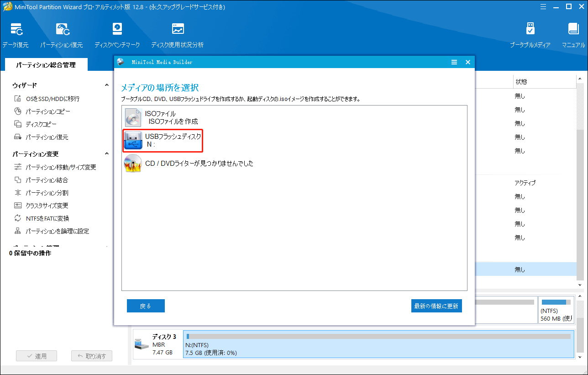Close the MiniTool Media Builder dialog
Image resolution: width=588 pixels, height=375 pixels.
[467, 62]
